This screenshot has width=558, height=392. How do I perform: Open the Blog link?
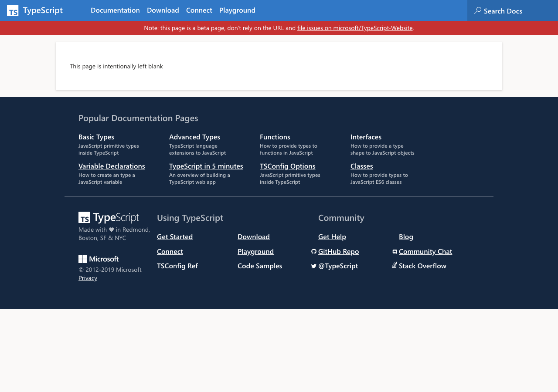(x=406, y=237)
